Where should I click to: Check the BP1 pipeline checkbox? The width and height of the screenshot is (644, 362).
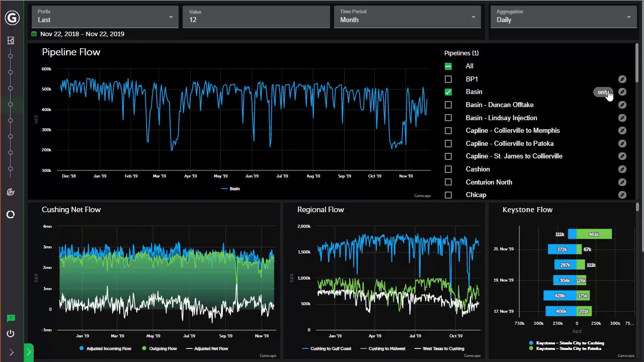pos(448,79)
